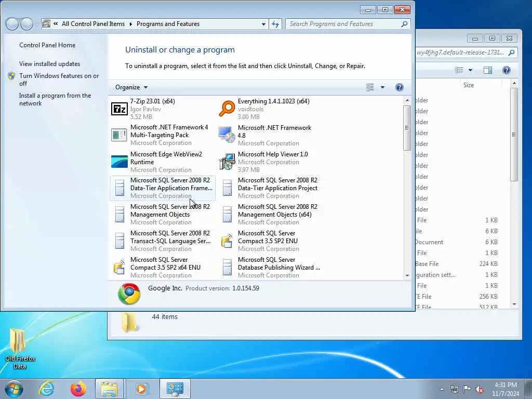Select the Transact-SQL Language Service icon
The width and height of the screenshot is (532, 399).
[119, 241]
